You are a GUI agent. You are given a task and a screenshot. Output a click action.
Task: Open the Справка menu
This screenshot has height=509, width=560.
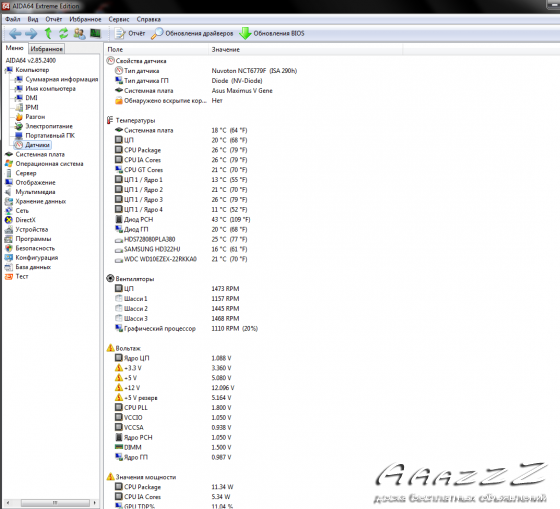149,19
